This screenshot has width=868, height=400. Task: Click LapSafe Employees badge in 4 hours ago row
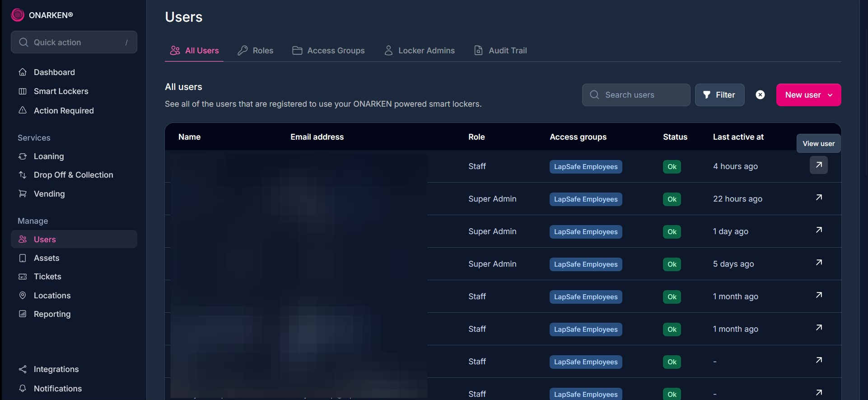[586, 167]
